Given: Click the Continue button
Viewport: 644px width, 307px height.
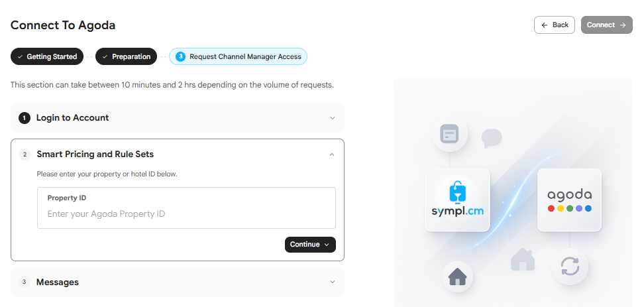Looking at the screenshot, I should point(310,245).
